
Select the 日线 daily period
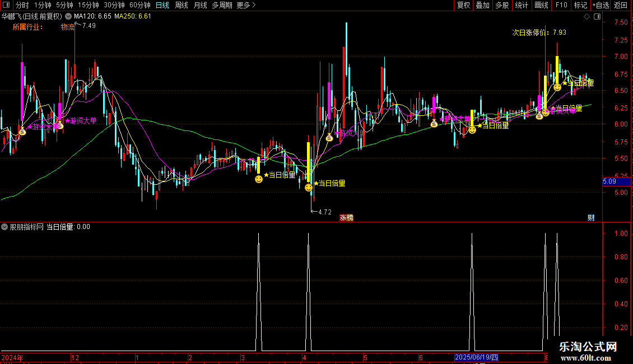162,5
